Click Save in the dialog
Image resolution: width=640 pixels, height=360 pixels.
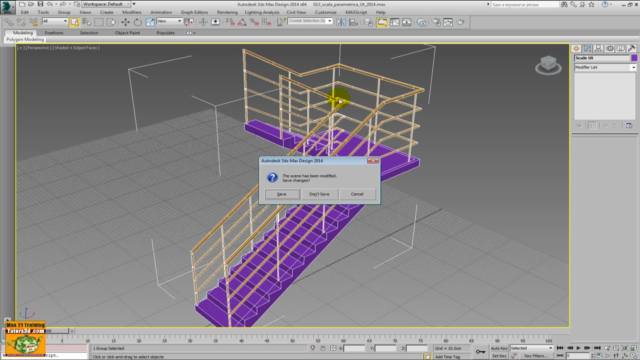pos(282,194)
